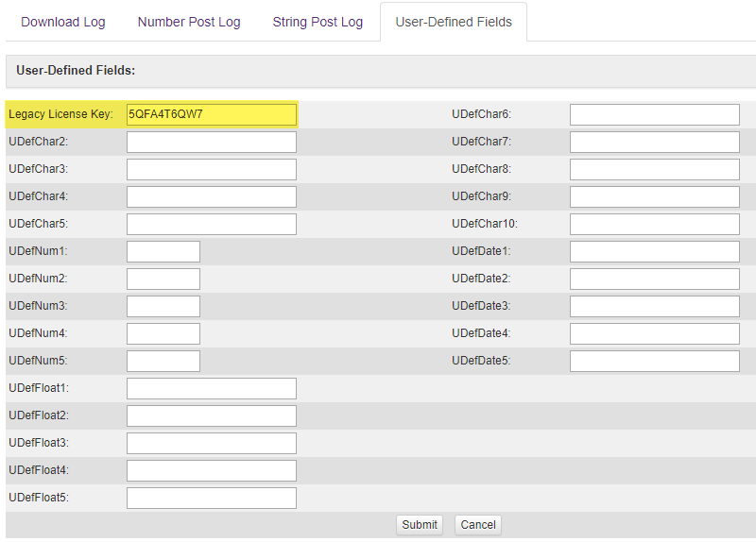Focus the Legacy License Key field
The height and width of the screenshot is (542, 756).
212,114
